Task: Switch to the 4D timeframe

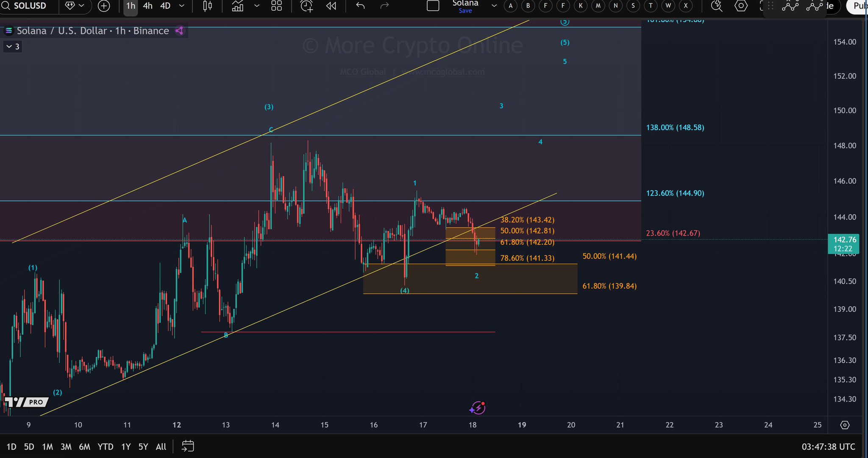Action: 165,6
